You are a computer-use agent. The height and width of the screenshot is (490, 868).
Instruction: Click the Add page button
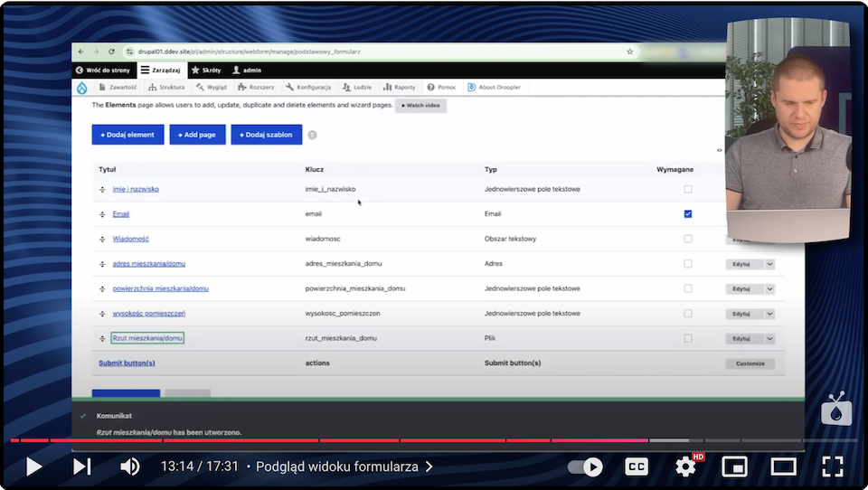(x=198, y=135)
